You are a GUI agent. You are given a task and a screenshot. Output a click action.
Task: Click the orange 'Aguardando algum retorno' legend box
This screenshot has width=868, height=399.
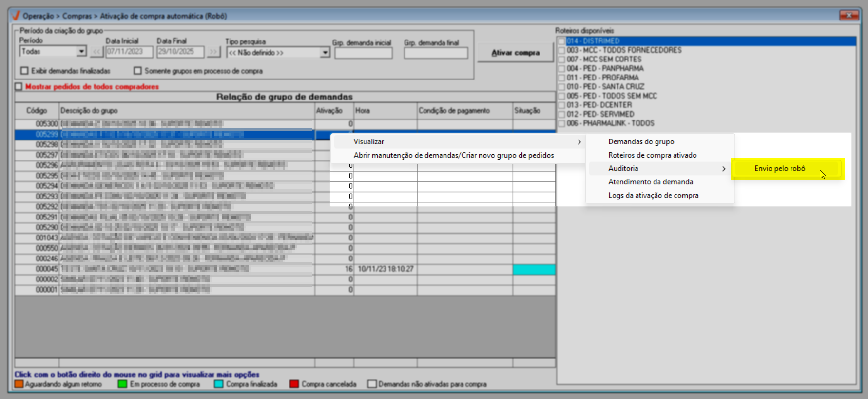19,384
